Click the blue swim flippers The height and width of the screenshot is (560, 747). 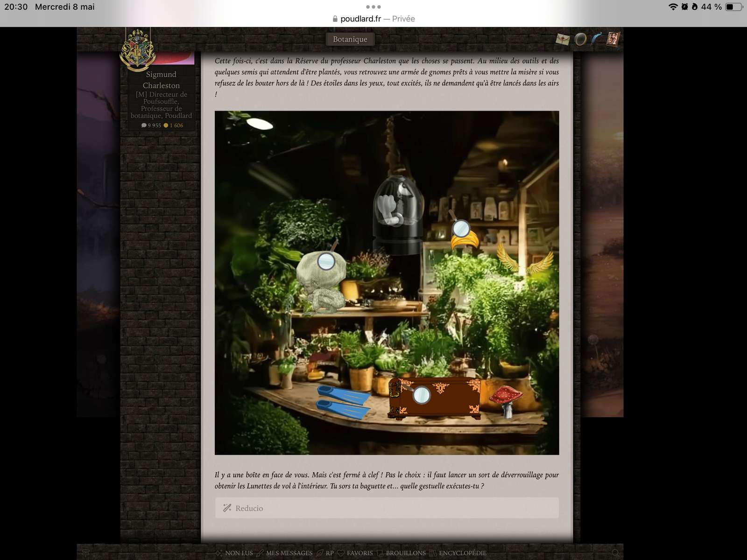tap(344, 401)
